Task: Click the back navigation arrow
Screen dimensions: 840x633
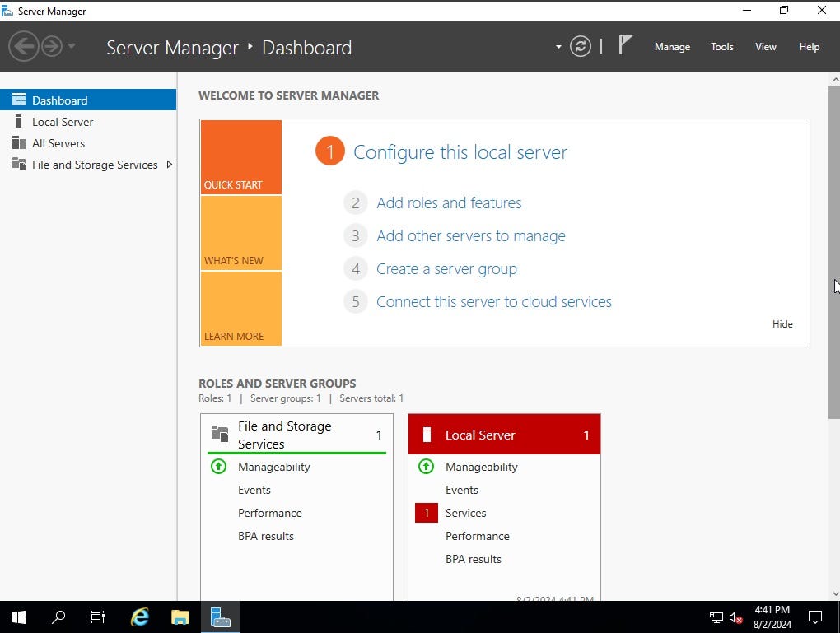Action: click(x=24, y=46)
